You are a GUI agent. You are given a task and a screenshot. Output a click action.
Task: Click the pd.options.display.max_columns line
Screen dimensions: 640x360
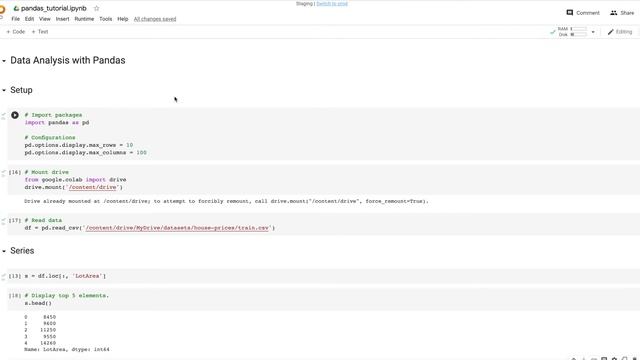tap(85, 152)
